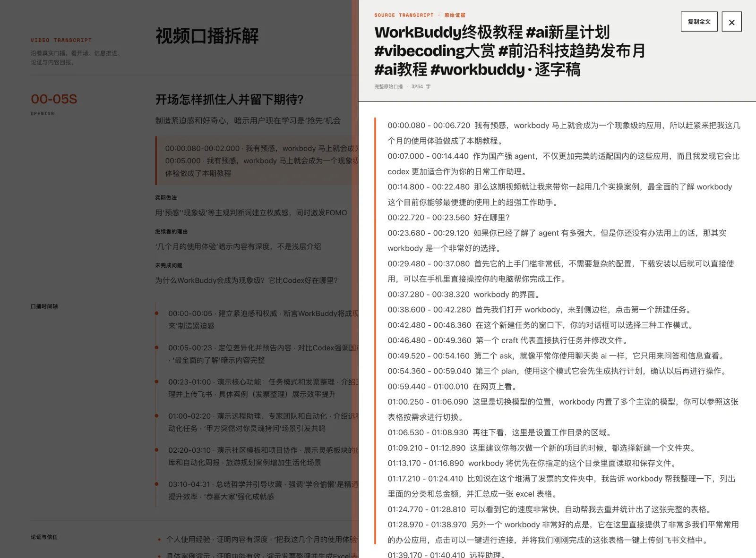
Task: Click transcript line 01:39.170 远程助理
Action: tap(448, 554)
